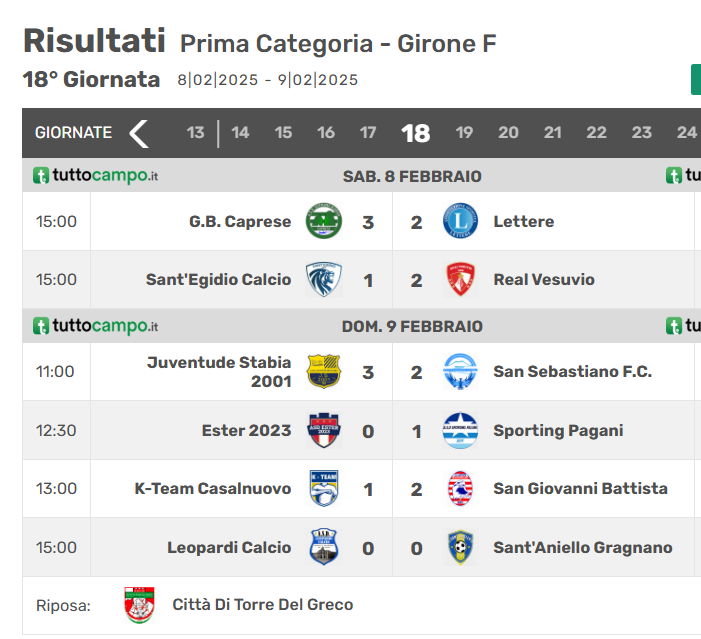Select giornata 13 tab
The image size is (701, 639).
pyautogui.click(x=195, y=133)
